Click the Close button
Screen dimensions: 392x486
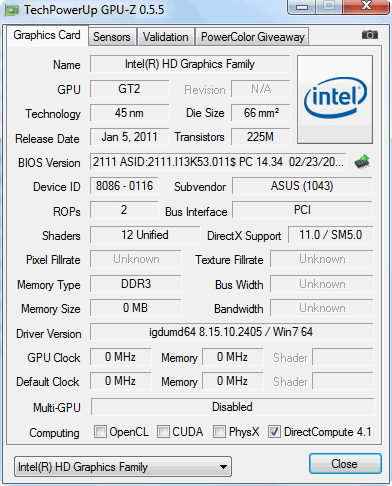click(345, 464)
